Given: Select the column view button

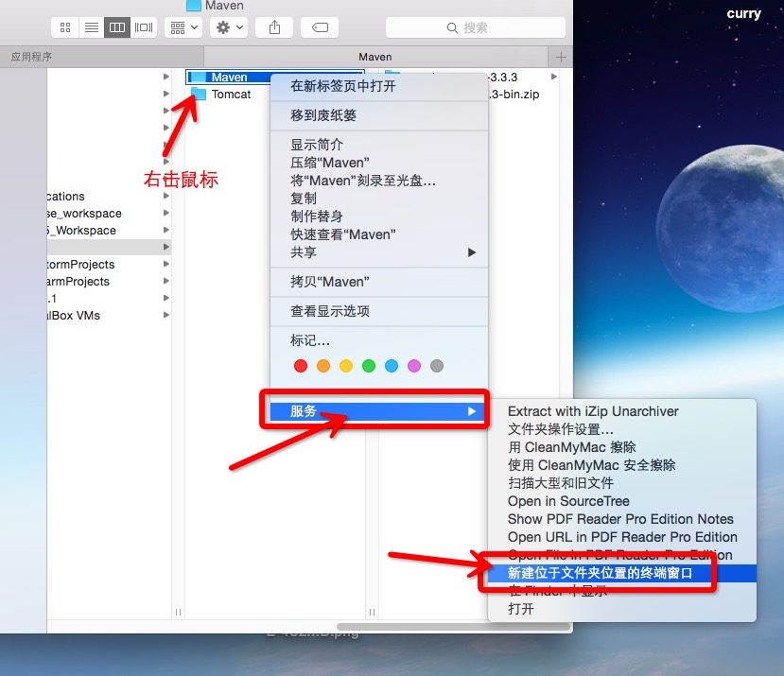Looking at the screenshot, I should [x=117, y=27].
